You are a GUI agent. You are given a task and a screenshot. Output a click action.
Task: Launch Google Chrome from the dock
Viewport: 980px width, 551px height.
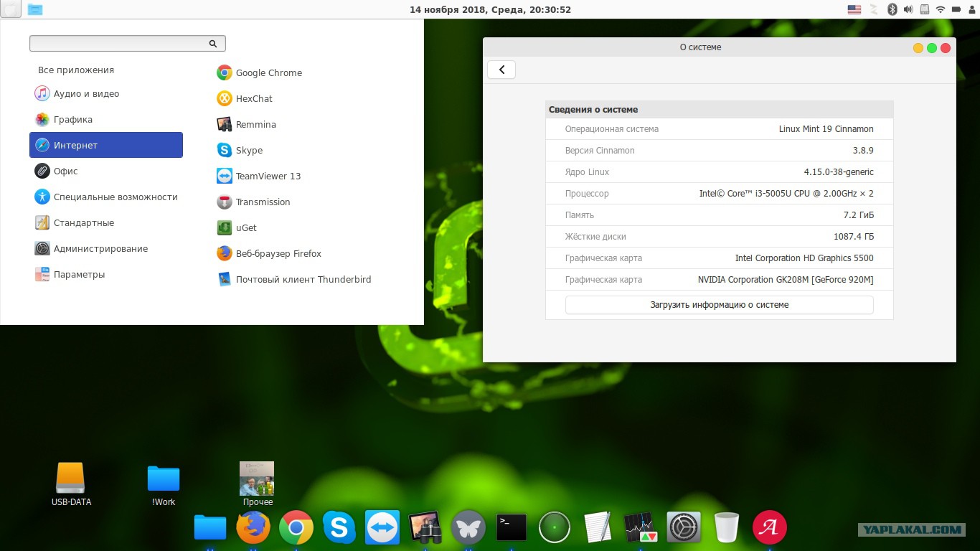[296, 528]
